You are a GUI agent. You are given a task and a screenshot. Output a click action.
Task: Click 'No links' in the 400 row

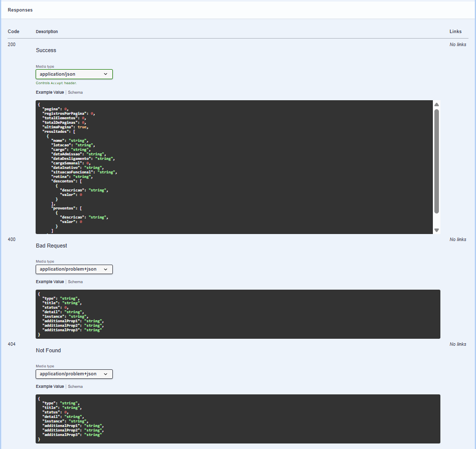(458, 240)
